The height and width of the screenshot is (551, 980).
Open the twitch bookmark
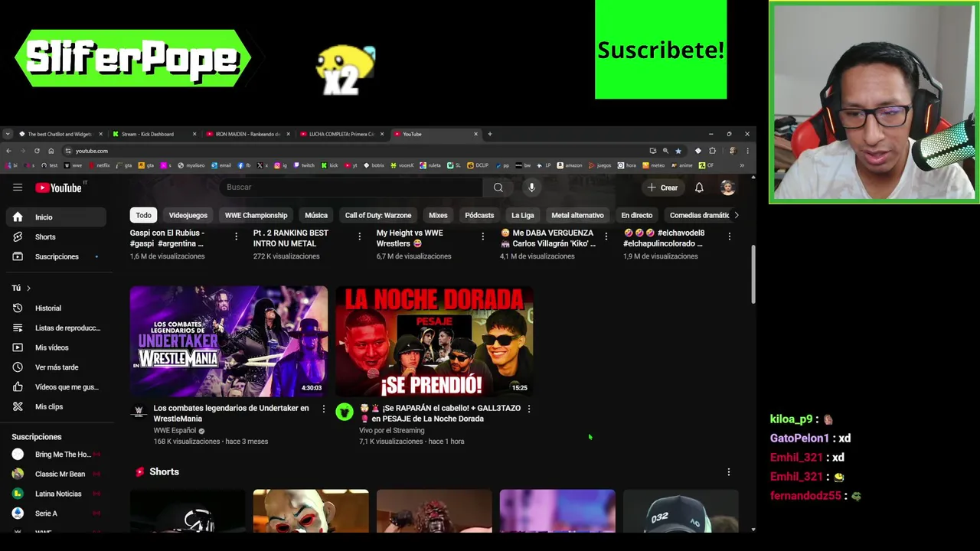305,165
